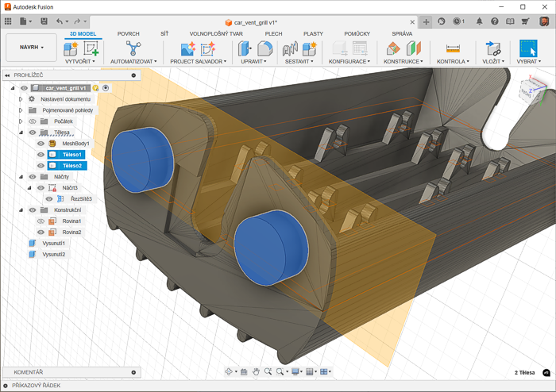Close the car_vent_grill v1 document tab

[412, 22]
